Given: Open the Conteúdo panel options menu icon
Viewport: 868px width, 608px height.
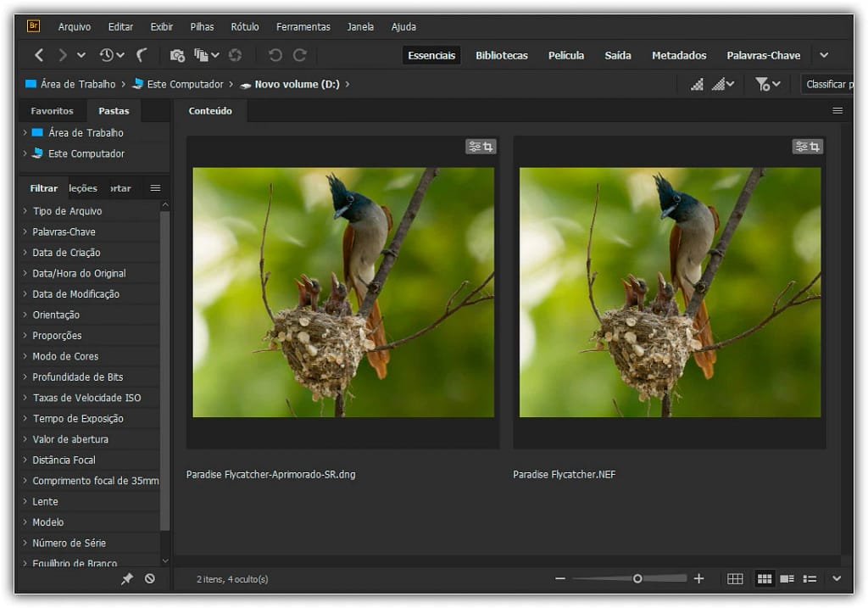Looking at the screenshot, I should tap(837, 111).
